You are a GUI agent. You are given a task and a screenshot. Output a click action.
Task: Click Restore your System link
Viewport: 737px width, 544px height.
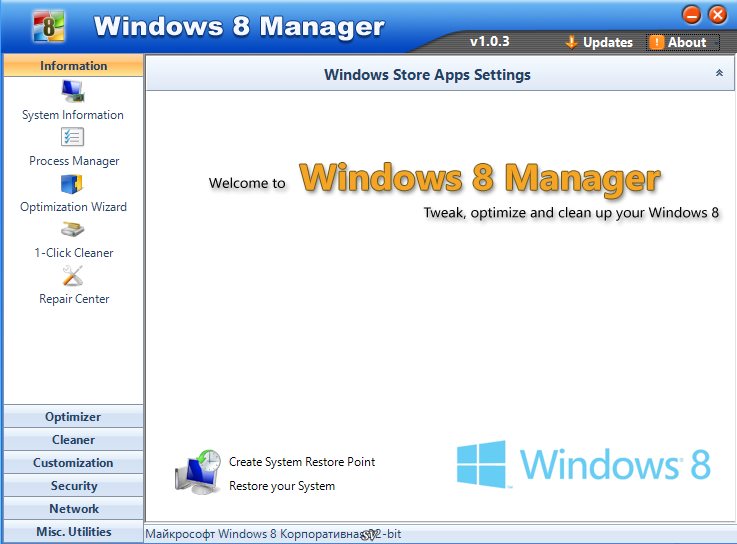[x=282, y=486]
